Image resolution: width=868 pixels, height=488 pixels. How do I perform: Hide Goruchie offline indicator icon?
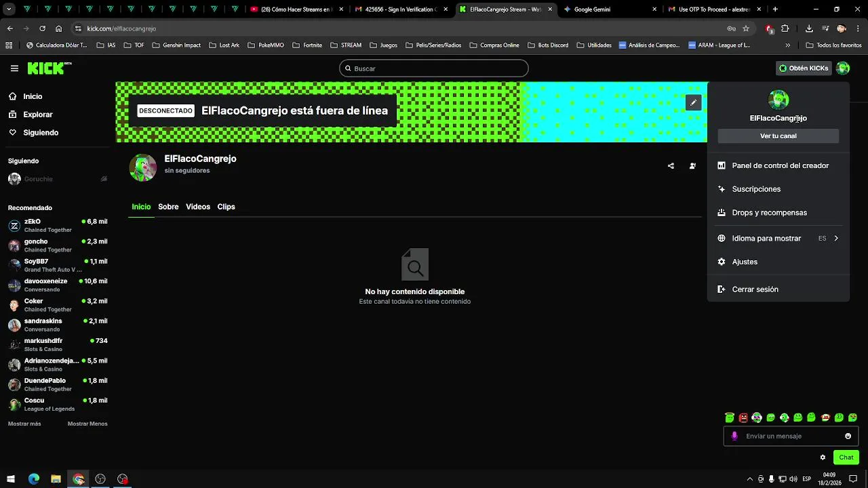104,179
